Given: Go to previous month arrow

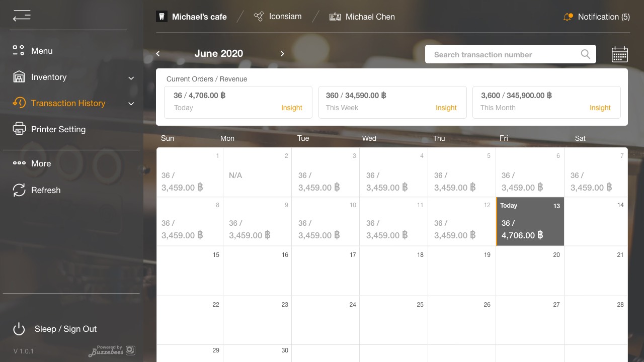Looking at the screenshot, I should coord(158,54).
